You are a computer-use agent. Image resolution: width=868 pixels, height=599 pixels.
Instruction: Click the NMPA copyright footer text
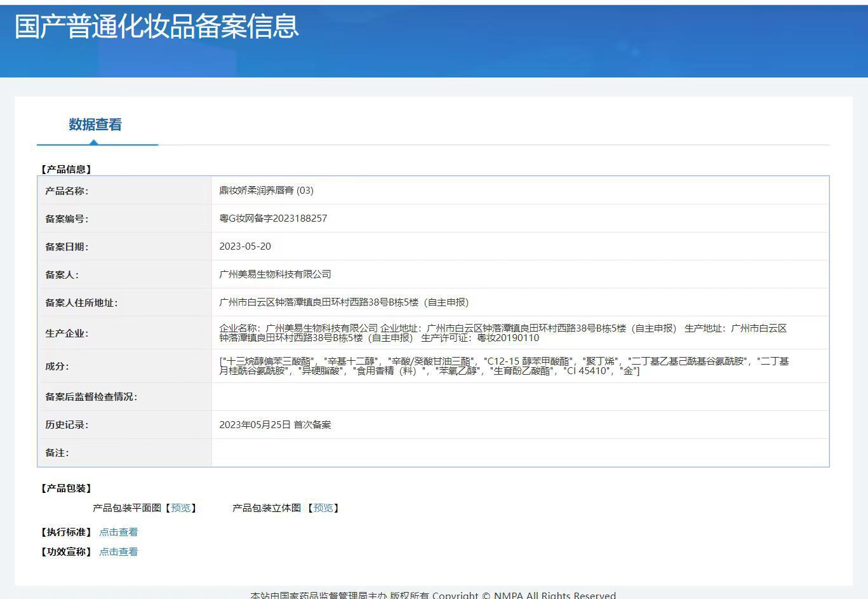(x=433, y=595)
